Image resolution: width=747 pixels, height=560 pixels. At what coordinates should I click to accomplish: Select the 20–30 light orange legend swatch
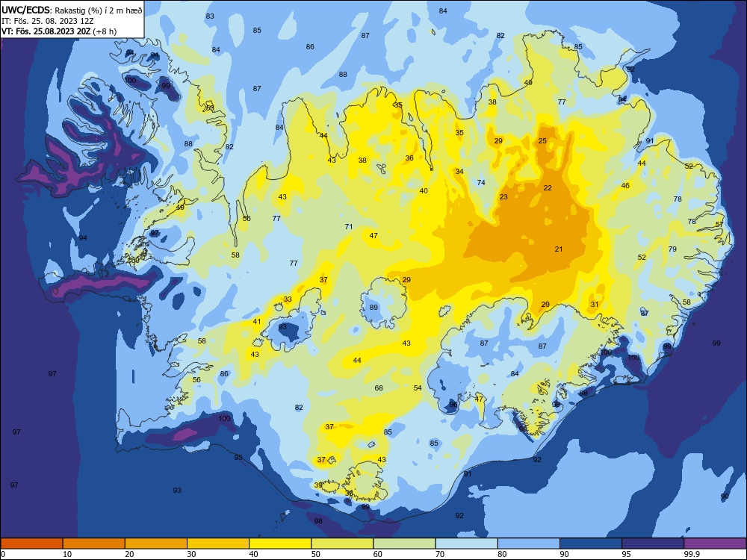156,544
